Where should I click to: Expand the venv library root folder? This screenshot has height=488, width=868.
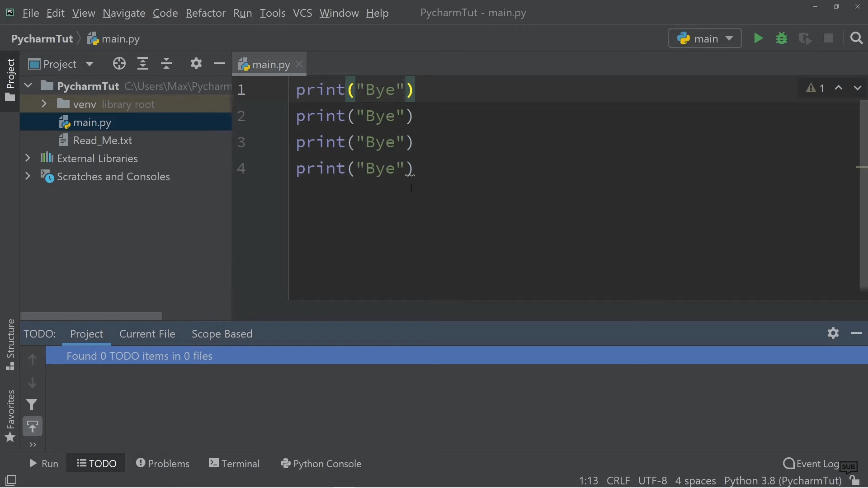(44, 104)
